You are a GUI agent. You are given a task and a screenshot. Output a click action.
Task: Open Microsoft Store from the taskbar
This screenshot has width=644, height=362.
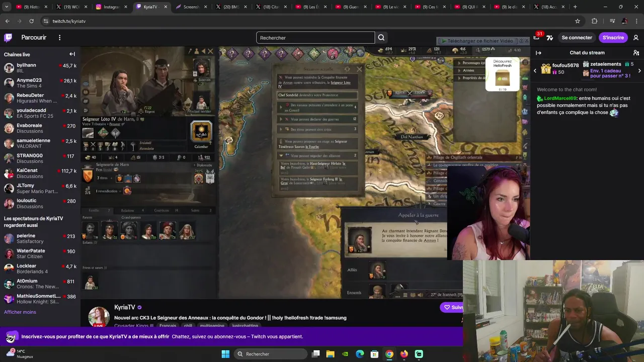pos(374,354)
